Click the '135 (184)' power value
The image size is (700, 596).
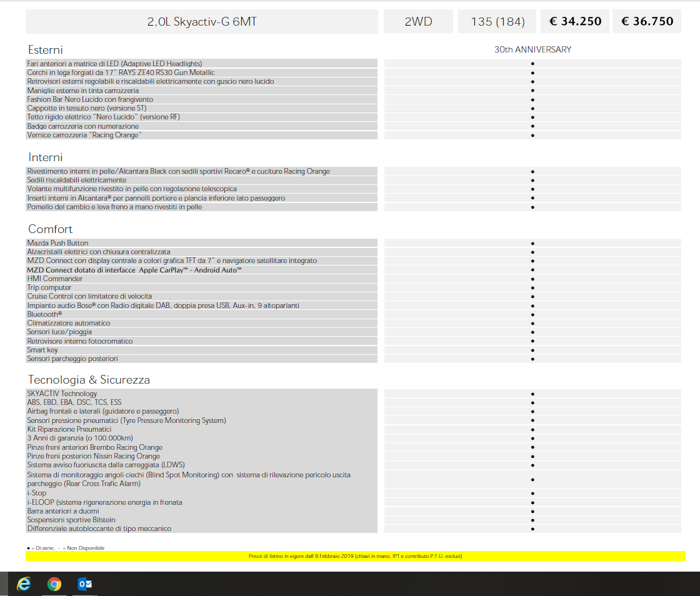pos(497,21)
